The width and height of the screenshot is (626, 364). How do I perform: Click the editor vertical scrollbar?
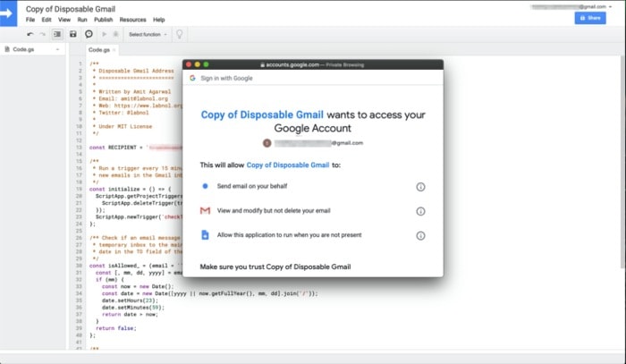[622, 160]
